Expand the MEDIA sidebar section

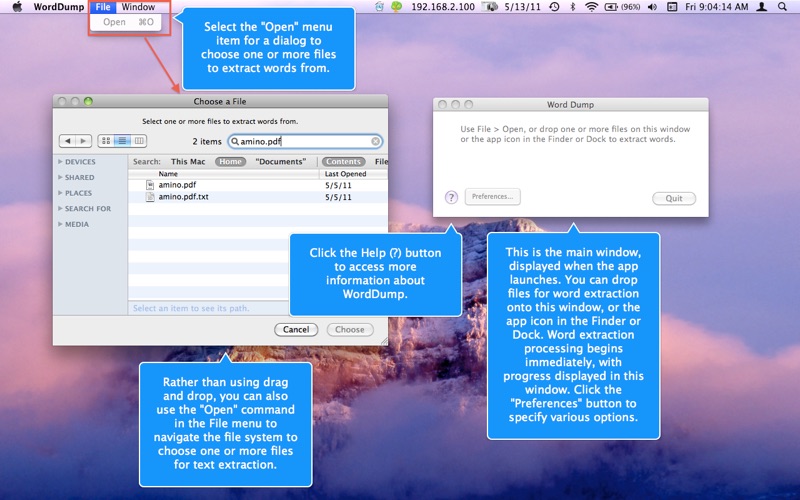tap(60, 224)
